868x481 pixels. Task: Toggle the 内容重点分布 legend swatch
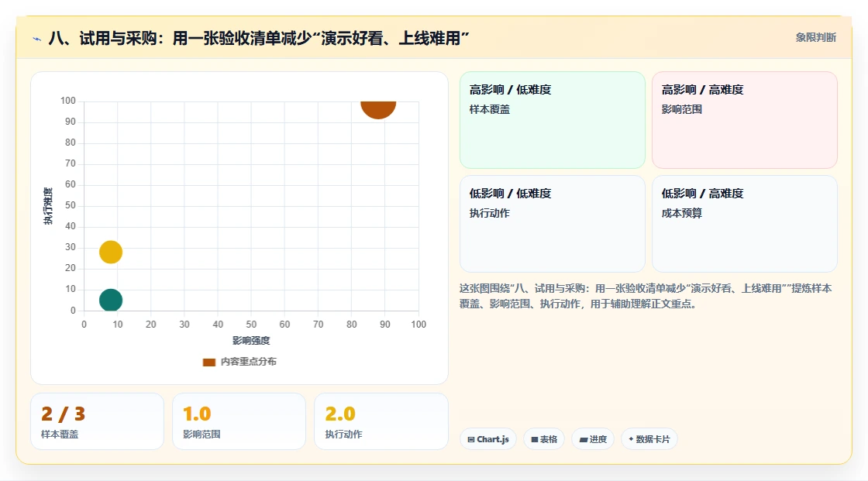pos(208,362)
